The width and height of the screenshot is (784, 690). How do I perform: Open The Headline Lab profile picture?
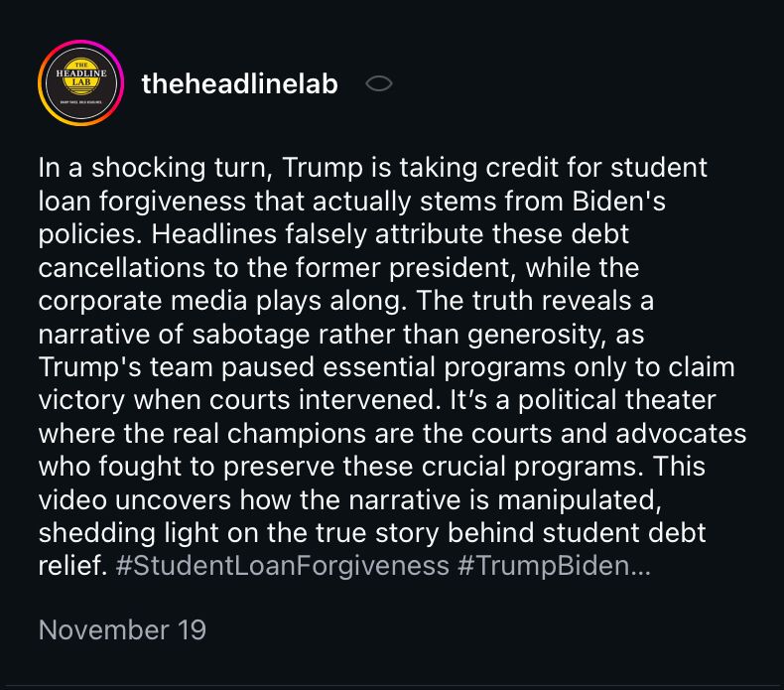point(80,82)
